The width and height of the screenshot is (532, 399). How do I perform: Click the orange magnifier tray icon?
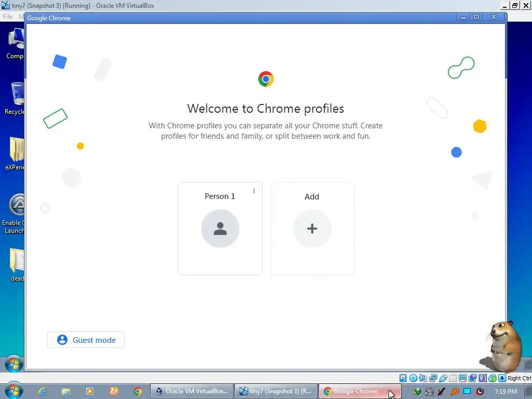[454, 392]
